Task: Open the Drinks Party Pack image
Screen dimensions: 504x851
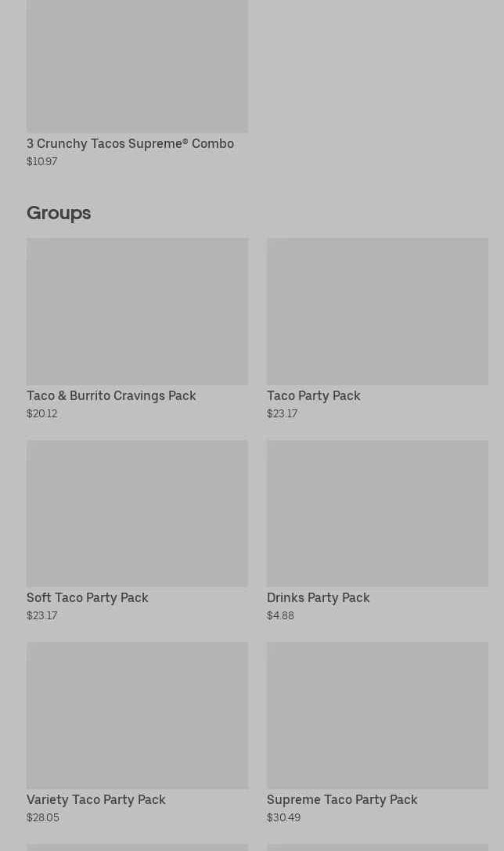Action: [377, 513]
